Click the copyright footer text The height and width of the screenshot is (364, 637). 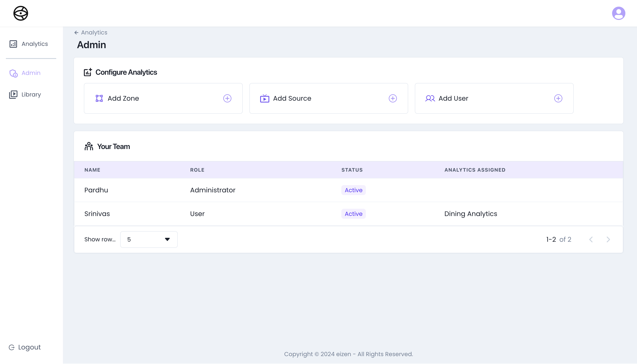[348, 354]
